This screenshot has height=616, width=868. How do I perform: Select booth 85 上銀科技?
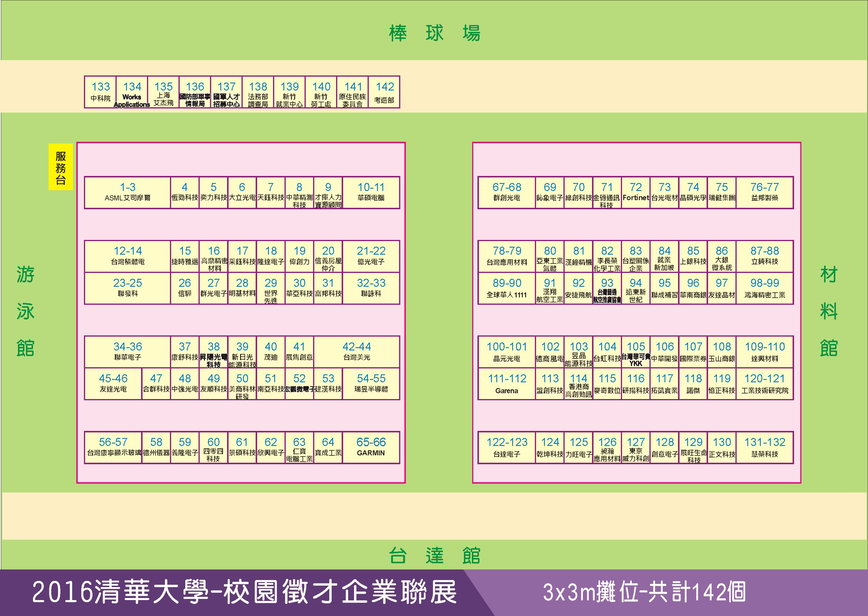click(x=693, y=256)
